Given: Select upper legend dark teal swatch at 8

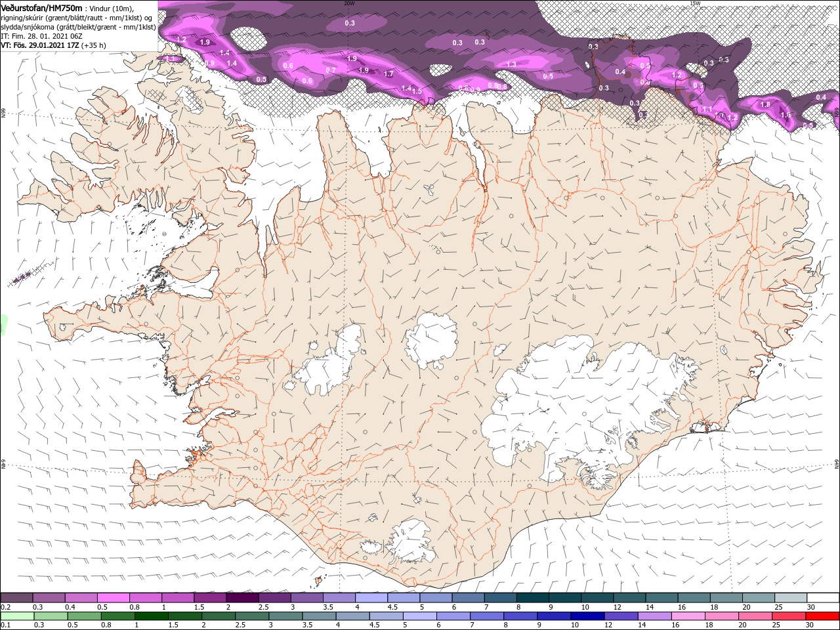Looking at the screenshot, I should 533,598.
